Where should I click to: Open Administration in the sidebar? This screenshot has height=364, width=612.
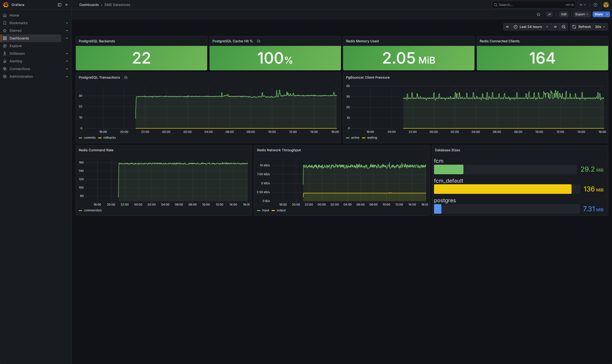pyautogui.click(x=21, y=76)
